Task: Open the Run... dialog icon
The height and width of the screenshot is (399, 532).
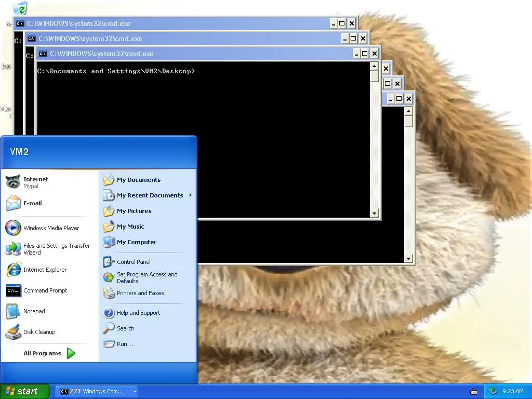Action: pos(109,344)
